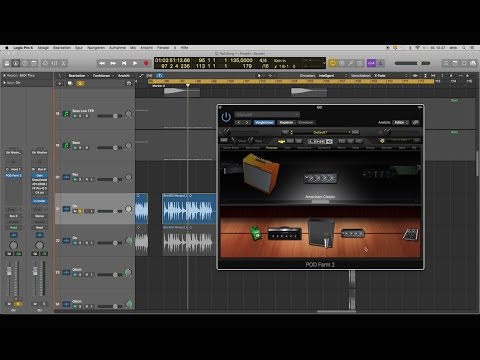This screenshot has height=360, width=480.
Task: Expand the Region MIDI Thru disclosure triangle
Action: pyautogui.click(x=4, y=76)
